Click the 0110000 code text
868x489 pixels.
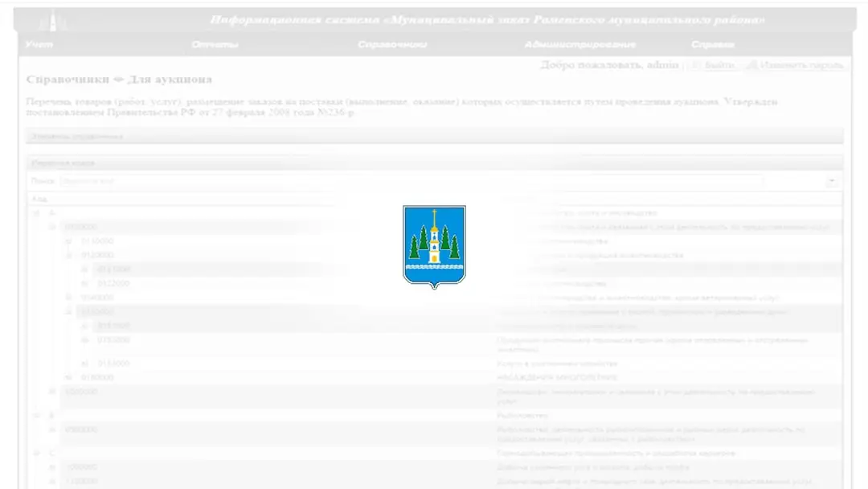click(x=97, y=241)
